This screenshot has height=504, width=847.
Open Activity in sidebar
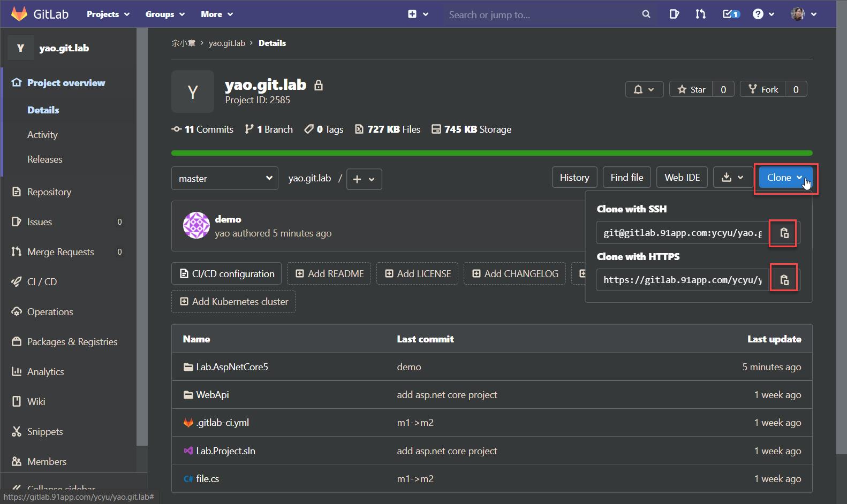click(42, 135)
